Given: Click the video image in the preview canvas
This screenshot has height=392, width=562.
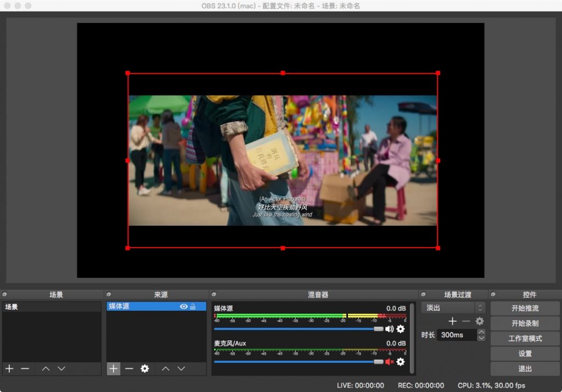Looking at the screenshot, I should [x=283, y=160].
